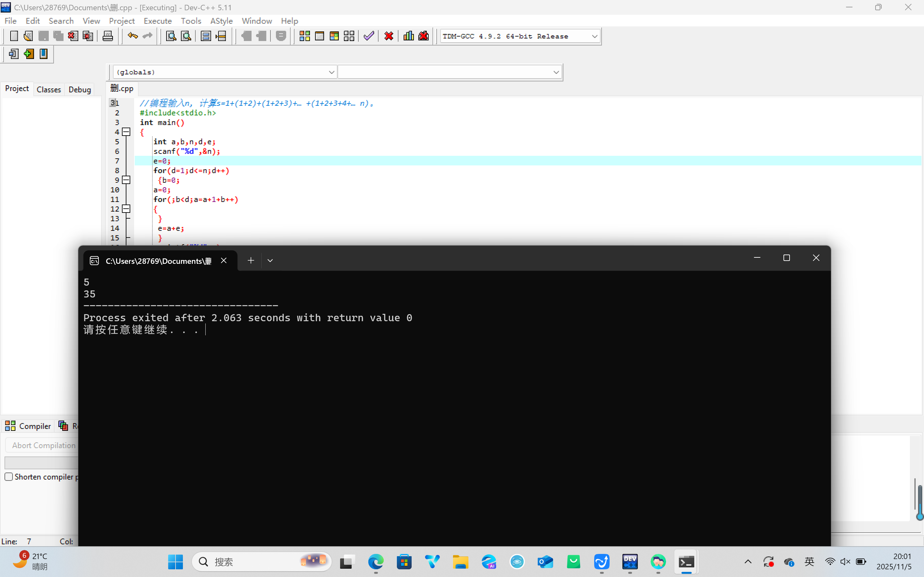Image resolution: width=924 pixels, height=577 pixels.
Task: Click the New source file icon
Action: pyautogui.click(x=14, y=36)
